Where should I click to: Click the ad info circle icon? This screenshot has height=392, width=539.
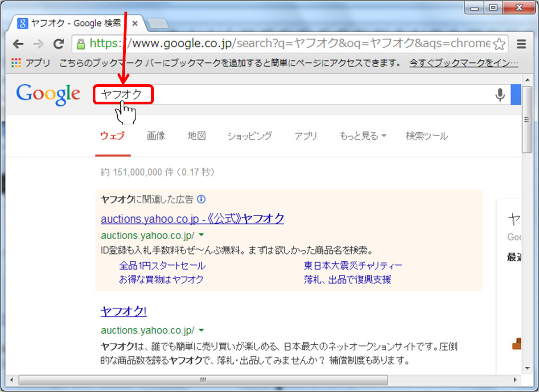(201, 199)
